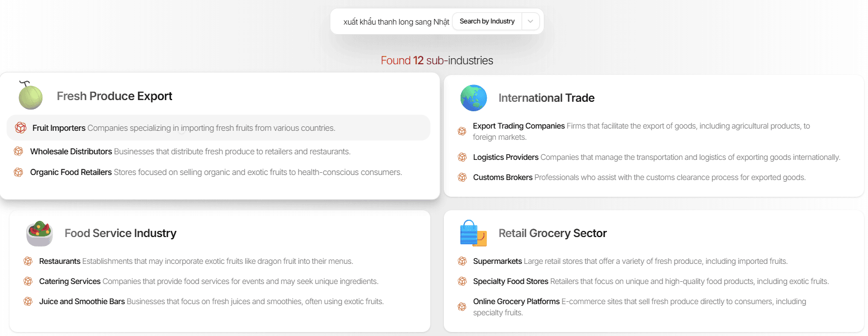Click the shopping bag Retail Grocery icon
This screenshot has width=868, height=336.
point(473,233)
